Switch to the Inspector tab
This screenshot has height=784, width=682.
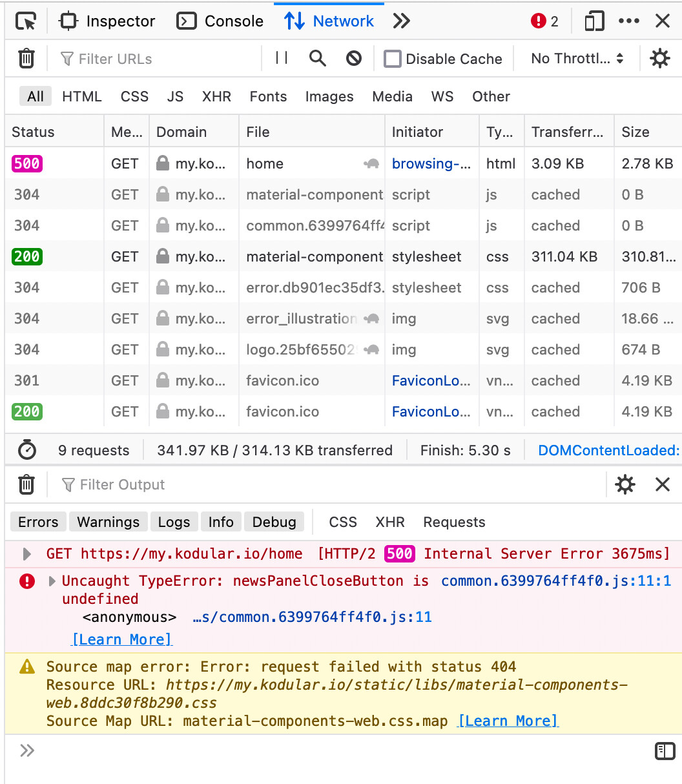(x=107, y=21)
